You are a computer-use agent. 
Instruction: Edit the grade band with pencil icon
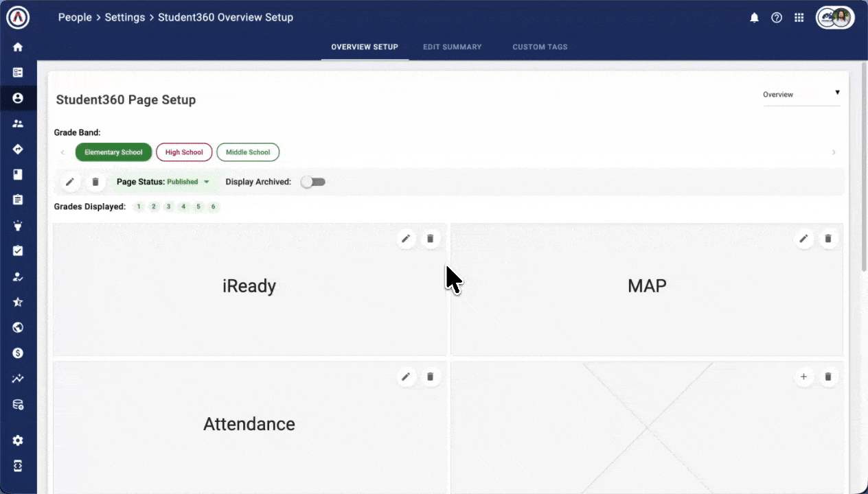click(x=69, y=182)
